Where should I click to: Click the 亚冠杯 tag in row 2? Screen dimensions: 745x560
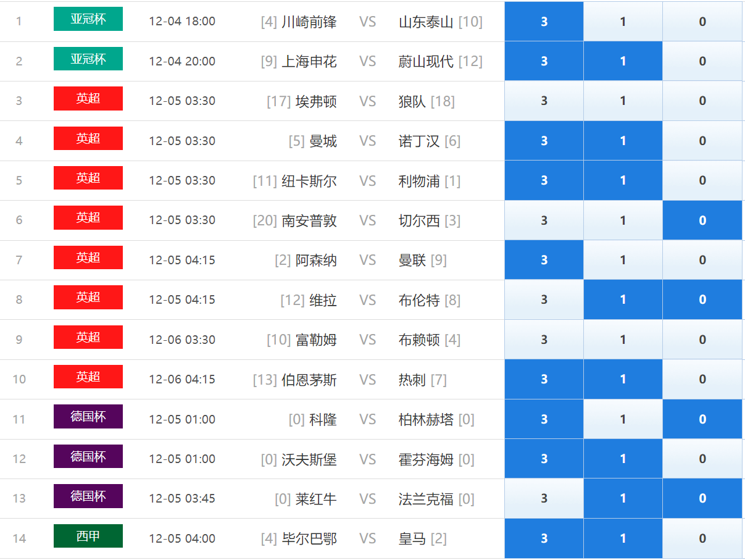point(88,59)
